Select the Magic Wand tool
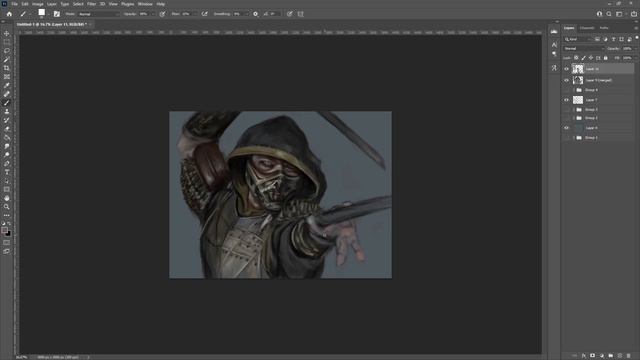The height and width of the screenshot is (360, 640). point(7,60)
